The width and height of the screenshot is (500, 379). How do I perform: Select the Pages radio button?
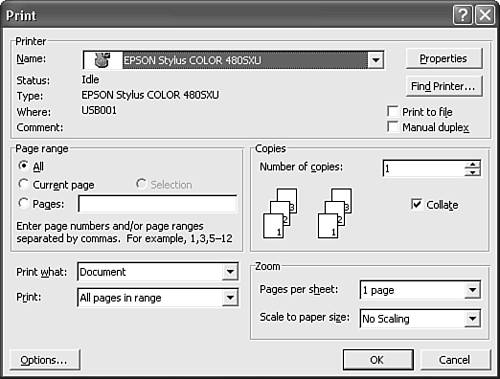(23, 203)
